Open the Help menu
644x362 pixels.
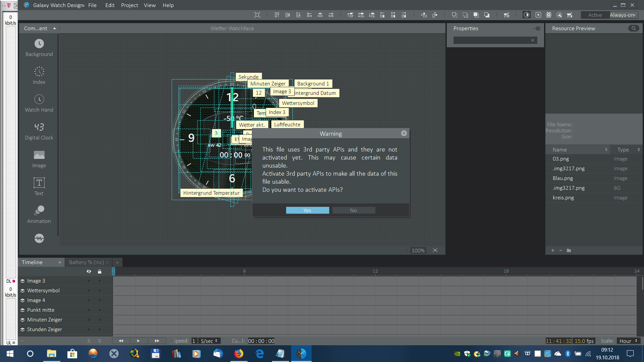tap(168, 5)
